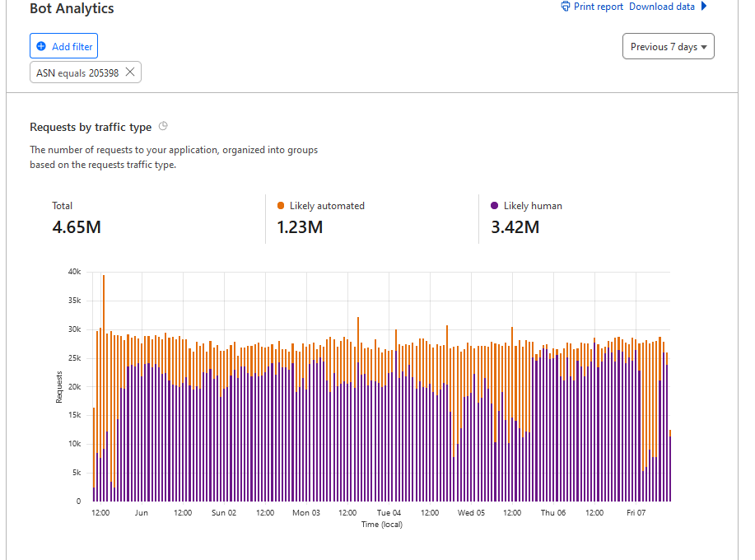755x560 pixels.
Task: Select the ASN equals 205398 filter chip
Action: (86, 72)
